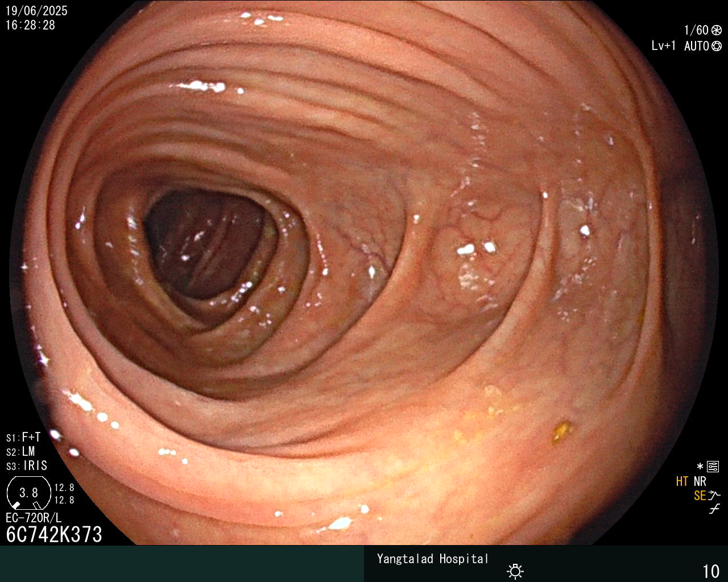This screenshot has width=728, height=582.
Task: Click the Lv+1 level indicator
Action: [664, 46]
